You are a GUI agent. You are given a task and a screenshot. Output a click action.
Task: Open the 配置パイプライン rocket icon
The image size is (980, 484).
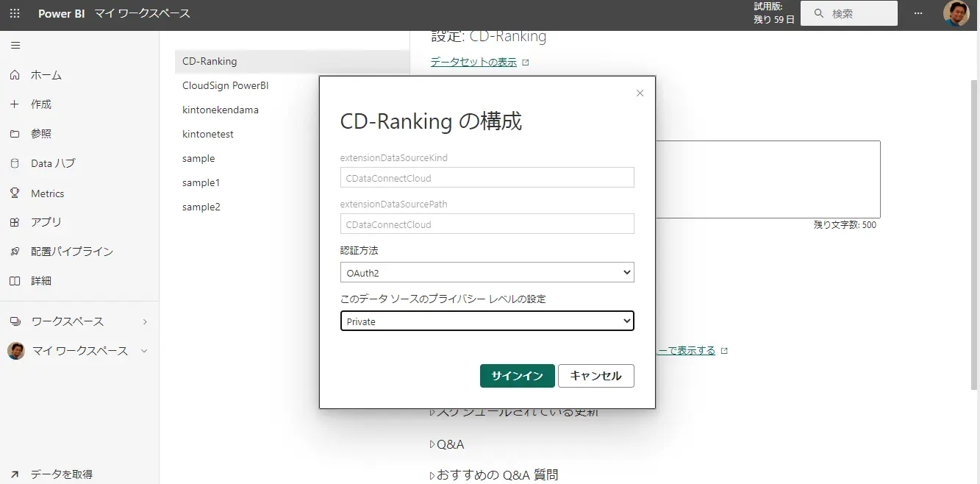point(15,252)
